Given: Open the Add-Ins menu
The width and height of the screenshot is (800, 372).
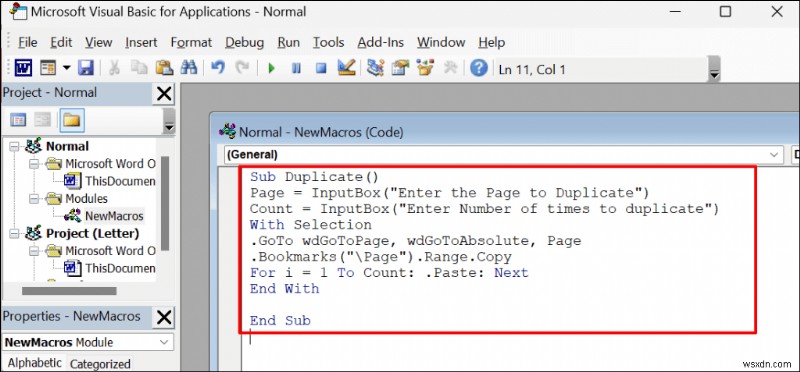Looking at the screenshot, I should [x=381, y=42].
